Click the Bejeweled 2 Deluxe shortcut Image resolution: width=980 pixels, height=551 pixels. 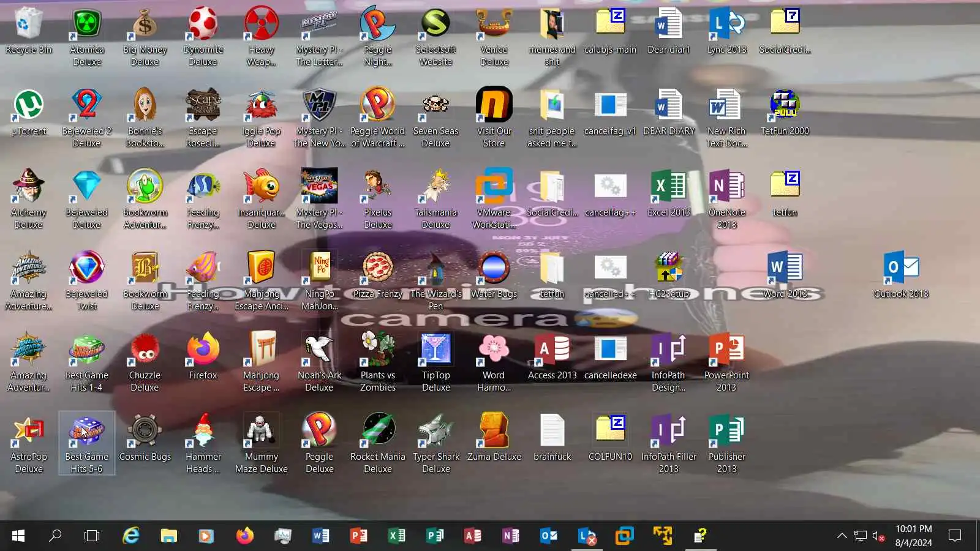tap(87, 118)
